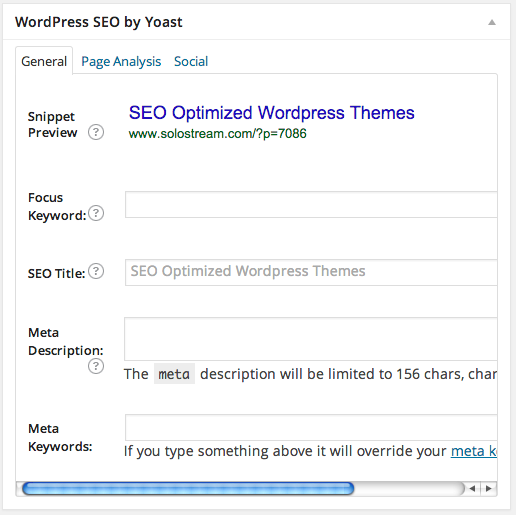Screen dimensions: 516x515
Task: Open the Focus Keyword help tooltip icon
Action: tap(96, 213)
